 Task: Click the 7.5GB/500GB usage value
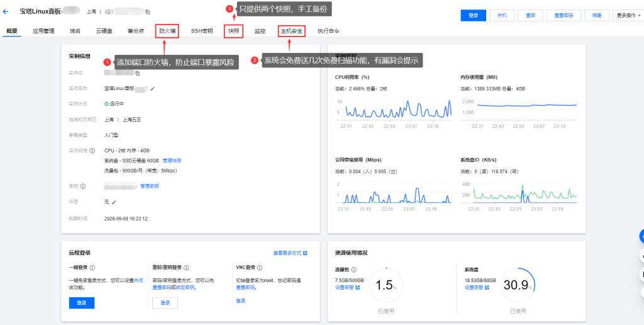(350, 280)
